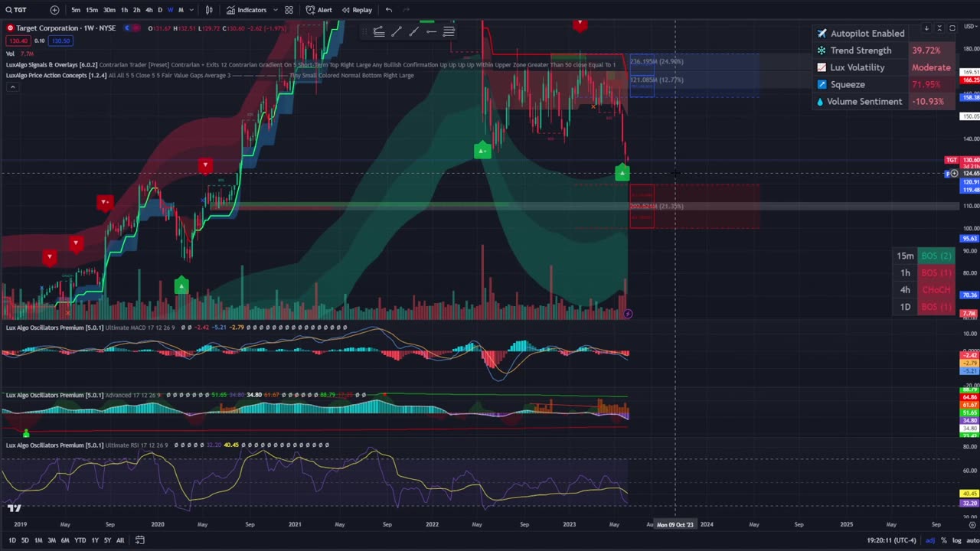Set the 5D date range
Screen dimensions: 980x551
[x=24, y=540]
